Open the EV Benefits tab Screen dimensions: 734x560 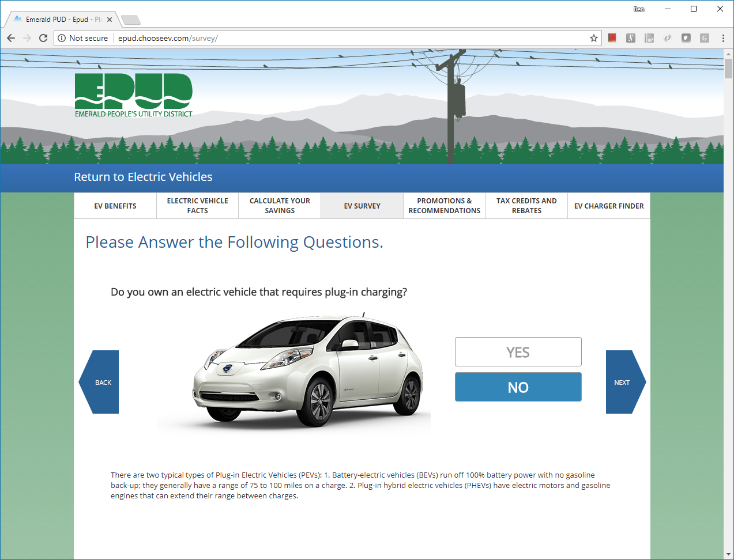pyautogui.click(x=115, y=206)
